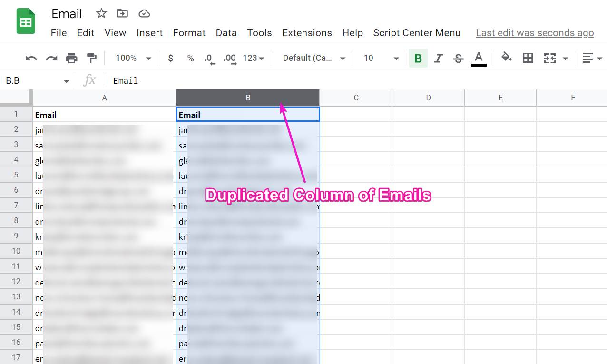Undo the last action
The image size is (607, 364).
click(31, 58)
